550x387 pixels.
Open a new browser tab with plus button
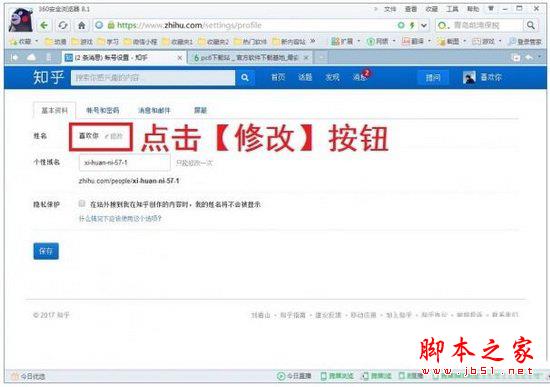coord(321,58)
